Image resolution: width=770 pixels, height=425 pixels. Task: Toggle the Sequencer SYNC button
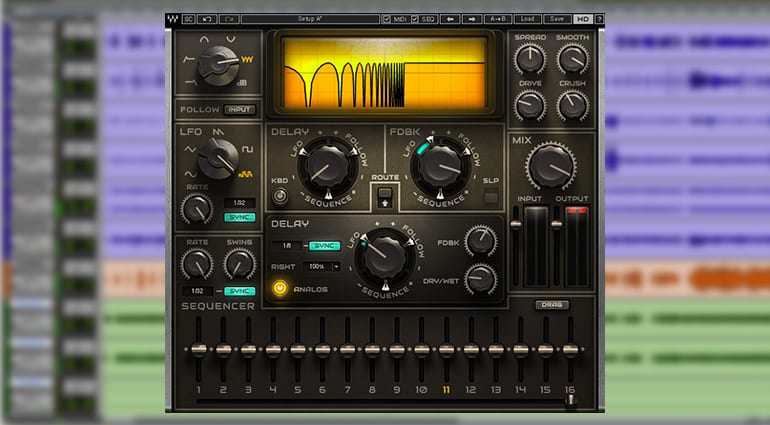pos(240,291)
